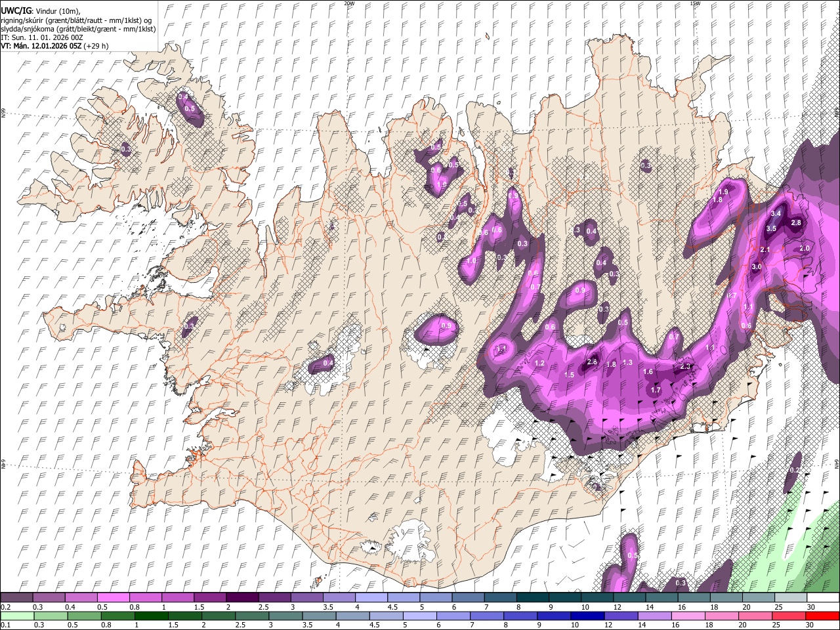Viewport: 840px width, 630px height.
Task: Click the 3.5 precipitation value on the map
Action: coord(771,228)
